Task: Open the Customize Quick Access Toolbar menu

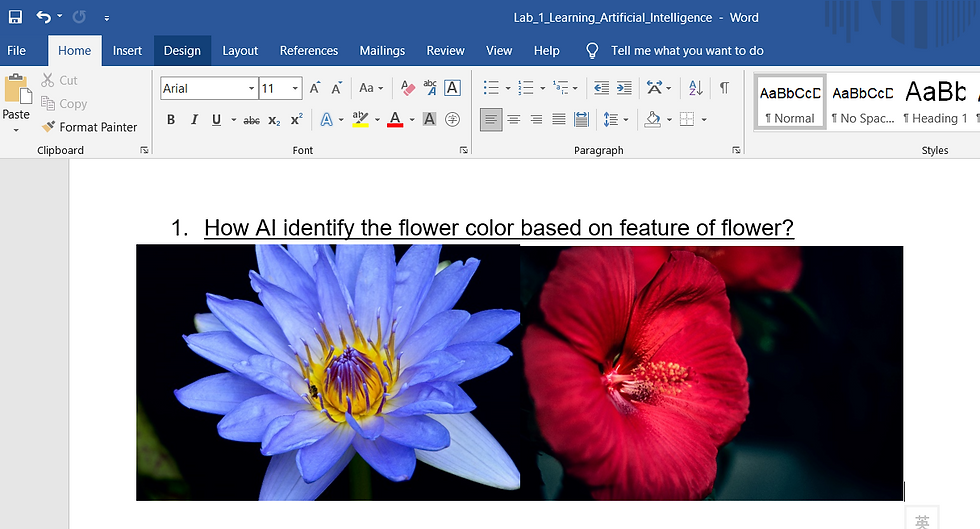Action: (107, 18)
